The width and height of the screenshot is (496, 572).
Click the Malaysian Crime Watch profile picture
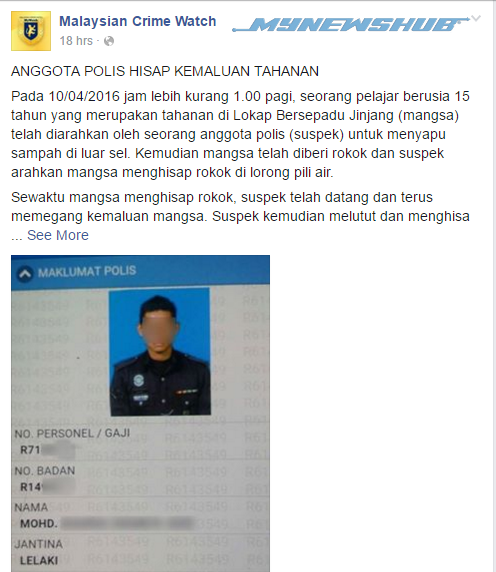click(31, 31)
